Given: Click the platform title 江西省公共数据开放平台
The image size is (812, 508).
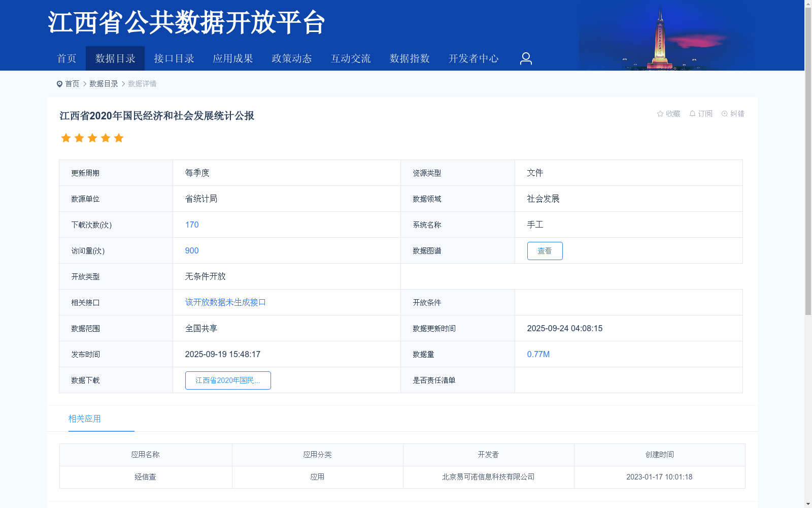Looking at the screenshot, I should pyautogui.click(x=186, y=23).
